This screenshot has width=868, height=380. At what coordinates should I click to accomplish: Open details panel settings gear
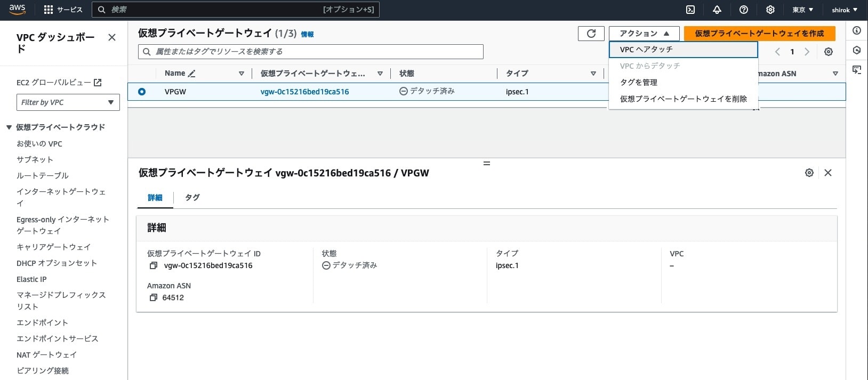[x=809, y=173]
